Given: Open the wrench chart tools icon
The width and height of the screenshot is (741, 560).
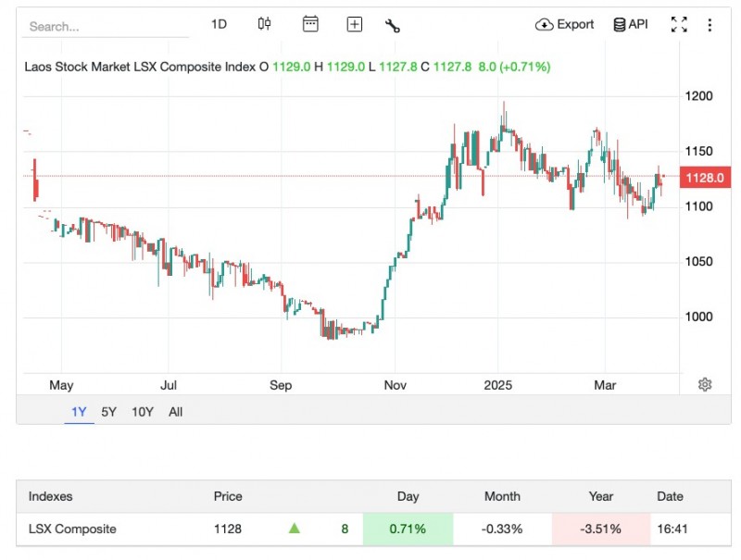Looking at the screenshot, I should [x=392, y=25].
